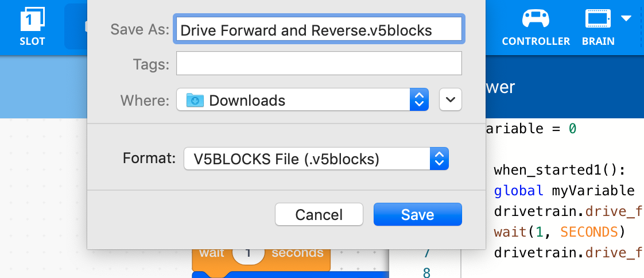Click the Save As filename field
644x278 pixels.
click(x=319, y=30)
